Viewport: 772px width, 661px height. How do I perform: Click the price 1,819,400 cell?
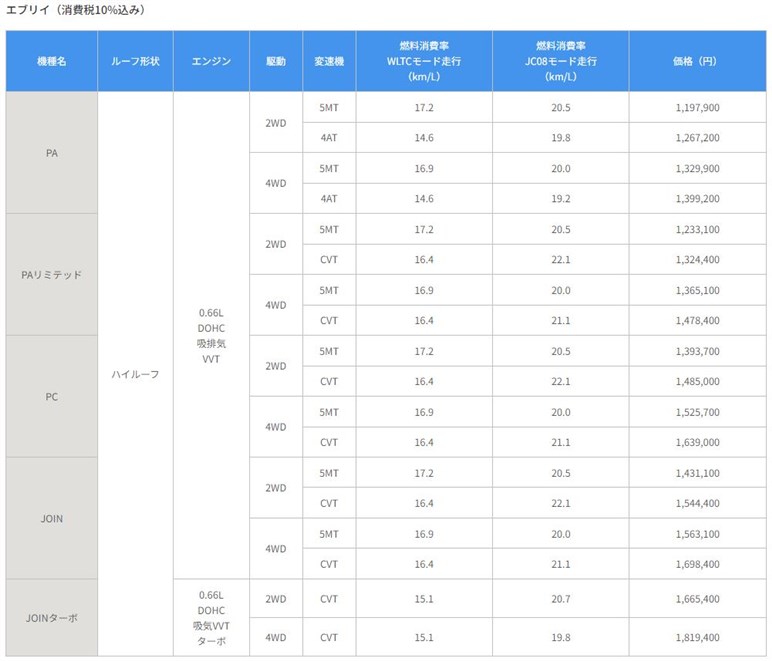(x=696, y=637)
